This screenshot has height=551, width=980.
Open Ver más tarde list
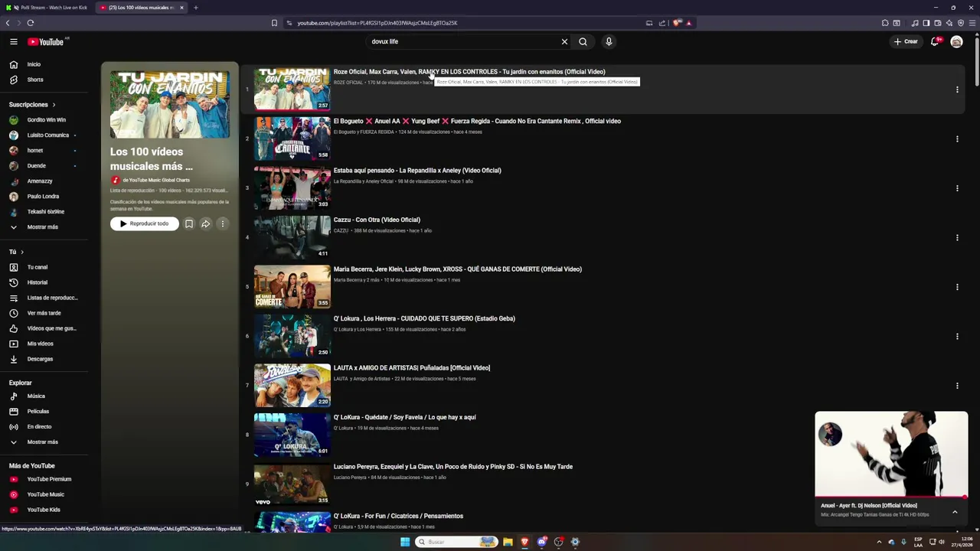click(44, 313)
